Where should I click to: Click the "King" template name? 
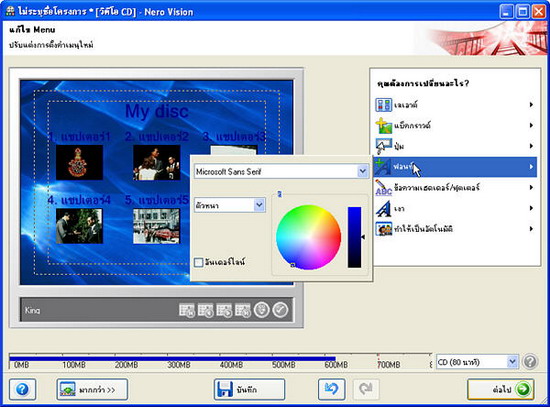pyautogui.click(x=32, y=311)
